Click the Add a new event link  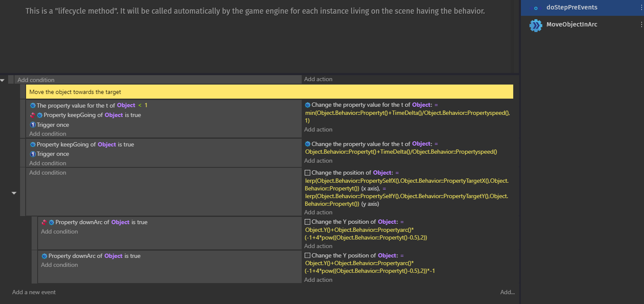click(x=33, y=292)
